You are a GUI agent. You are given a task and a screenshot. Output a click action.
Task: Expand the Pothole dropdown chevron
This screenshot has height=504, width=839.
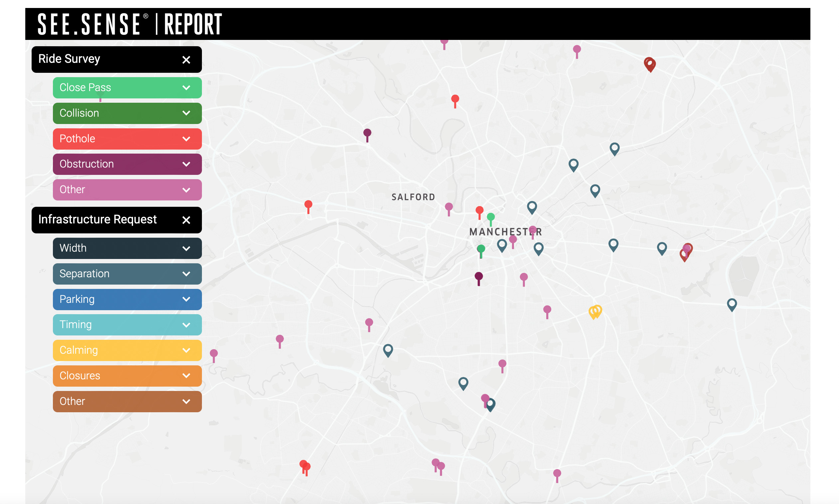coord(186,139)
